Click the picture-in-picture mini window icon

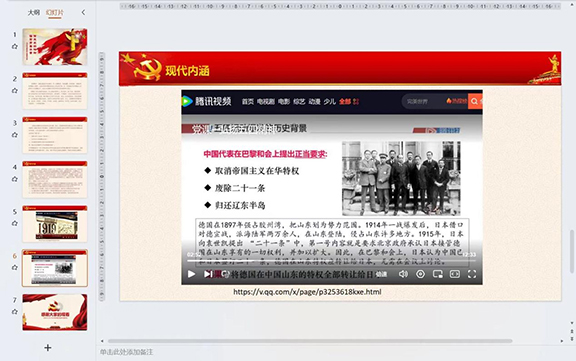click(438, 274)
